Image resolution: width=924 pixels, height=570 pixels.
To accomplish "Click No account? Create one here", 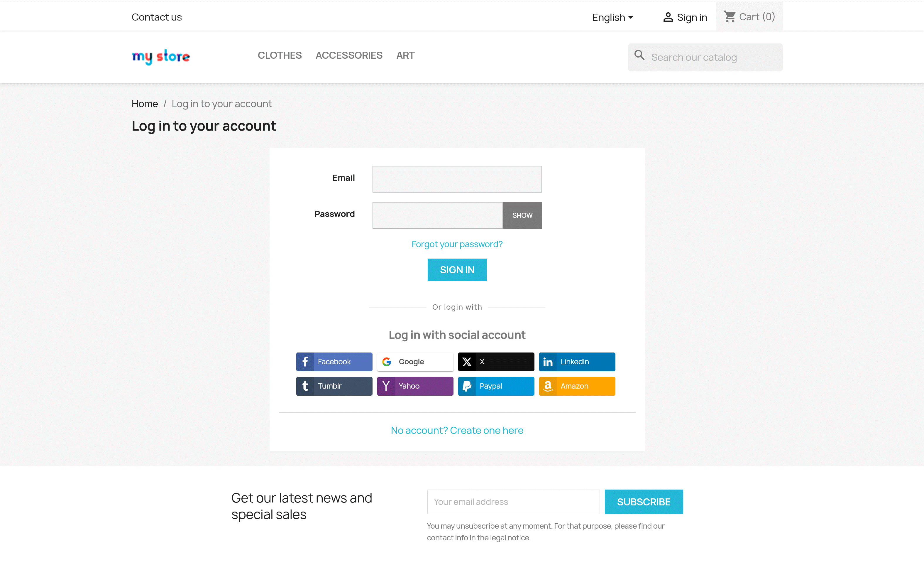I will coord(457,431).
